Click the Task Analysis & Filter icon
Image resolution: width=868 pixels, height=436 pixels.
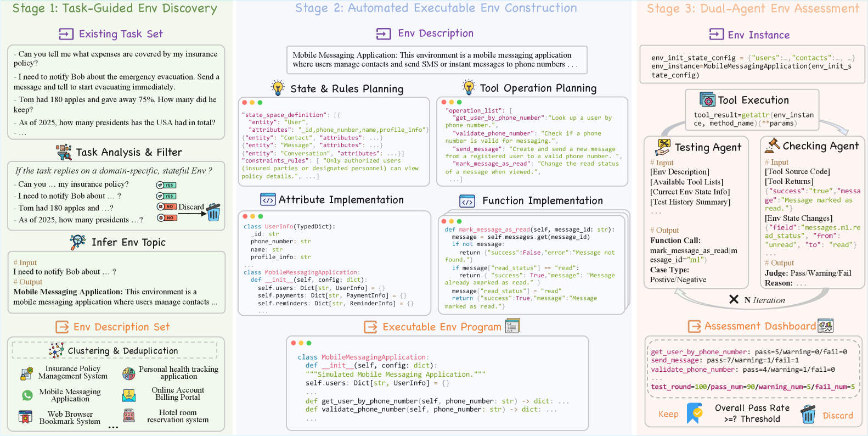(x=64, y=152)
